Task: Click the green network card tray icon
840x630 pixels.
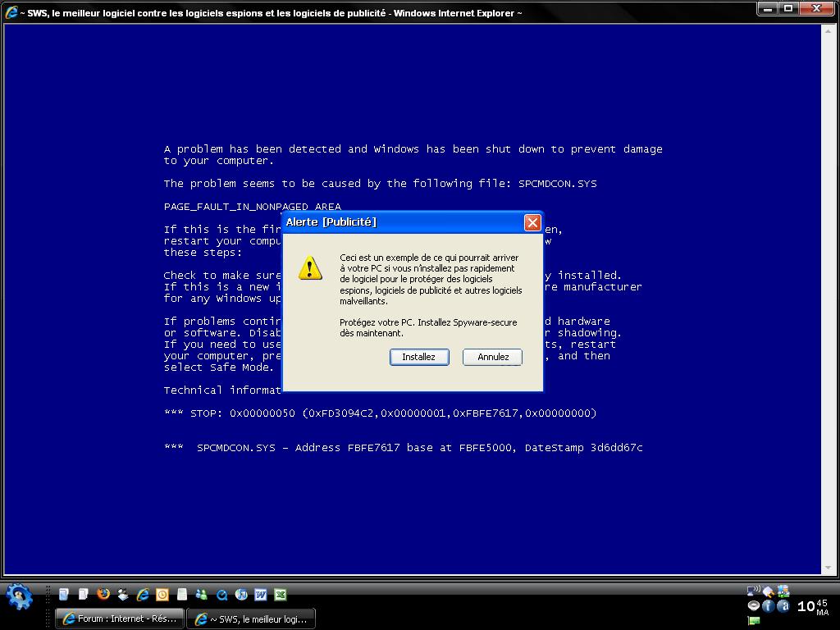Action: point(754,621)
